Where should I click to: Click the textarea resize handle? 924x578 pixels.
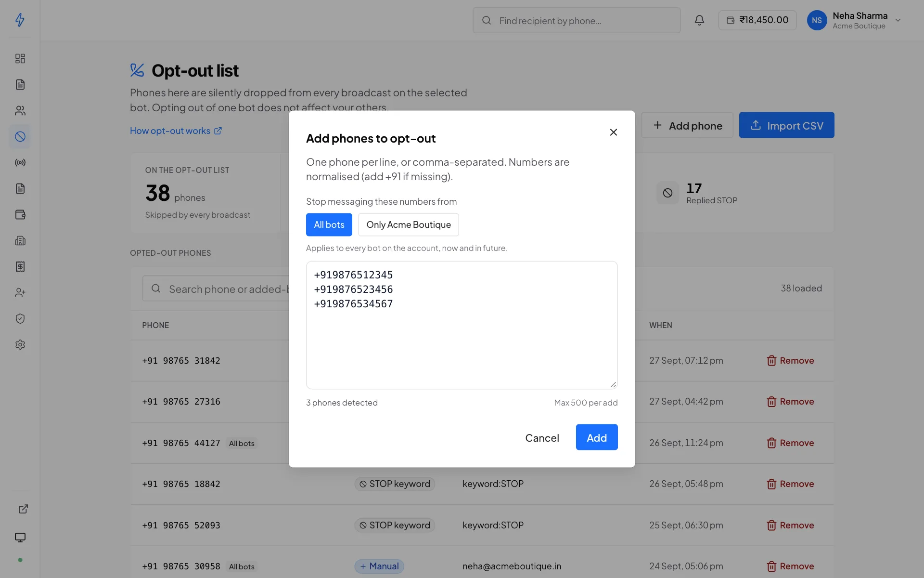(613, 384)
